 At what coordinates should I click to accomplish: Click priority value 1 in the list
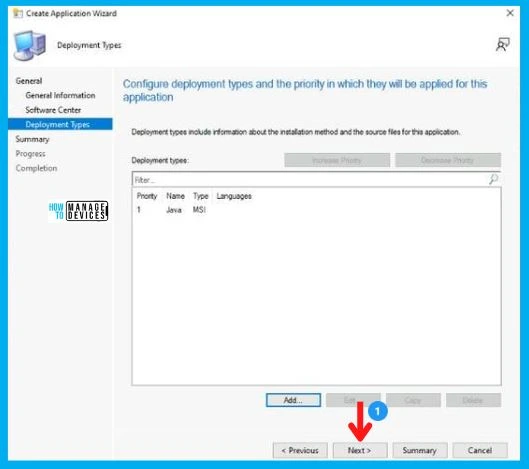(139, 210)
